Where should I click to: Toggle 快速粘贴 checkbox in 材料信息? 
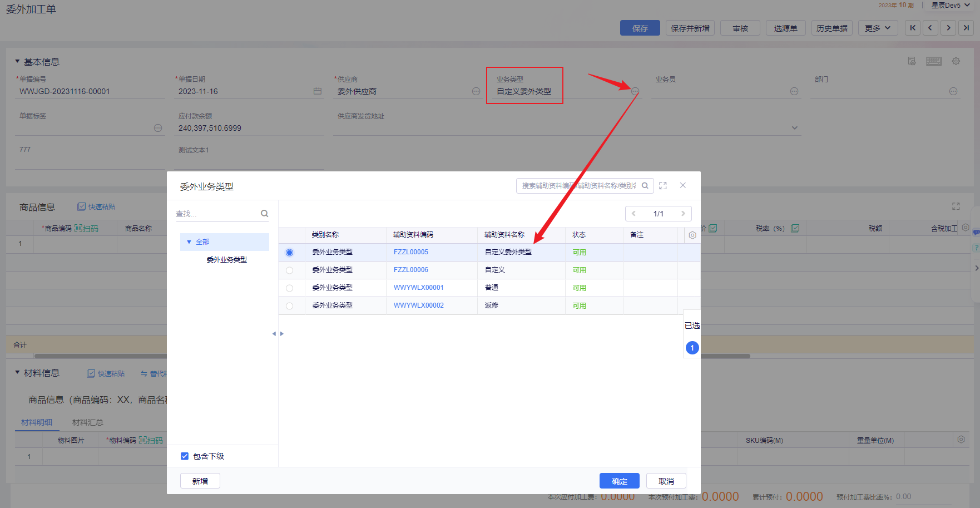91,374
